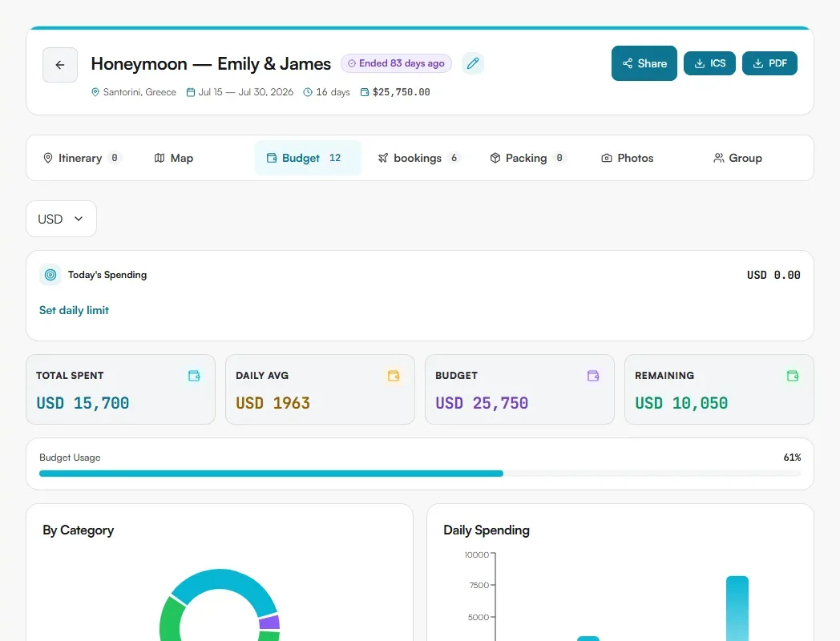Edit trip title with the pencil icon
Screen dimensions: 840x641
pos(473,63)
